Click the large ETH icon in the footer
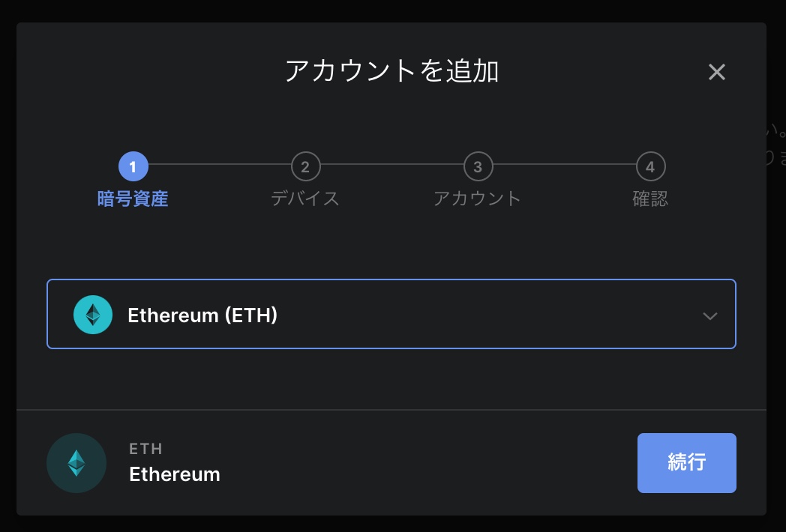Image resolution: width=786 pixels, height=532 pixels. (76, 463)
